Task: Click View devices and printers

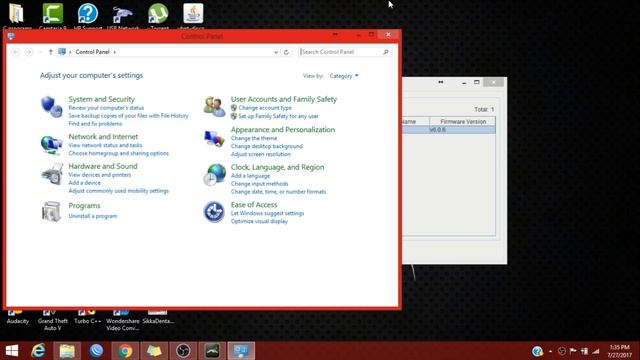Action: tap(100, 175)
